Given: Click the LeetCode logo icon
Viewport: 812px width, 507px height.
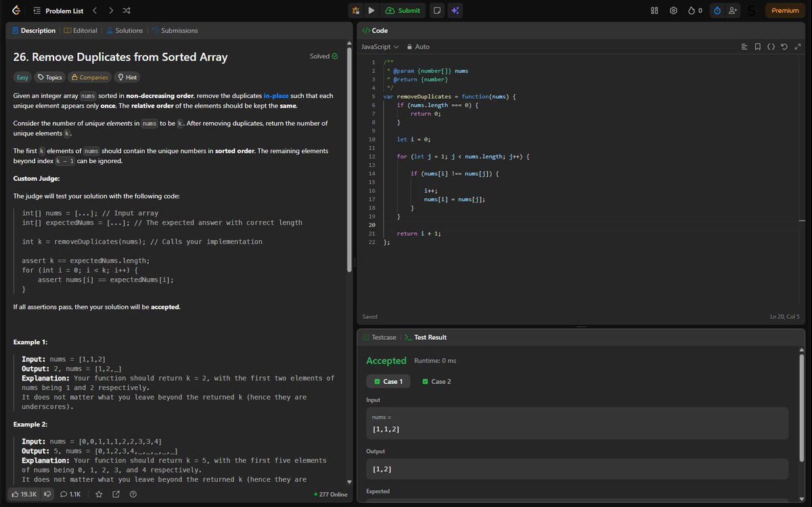Looking at the screenshot, I should tap(17, 10).
